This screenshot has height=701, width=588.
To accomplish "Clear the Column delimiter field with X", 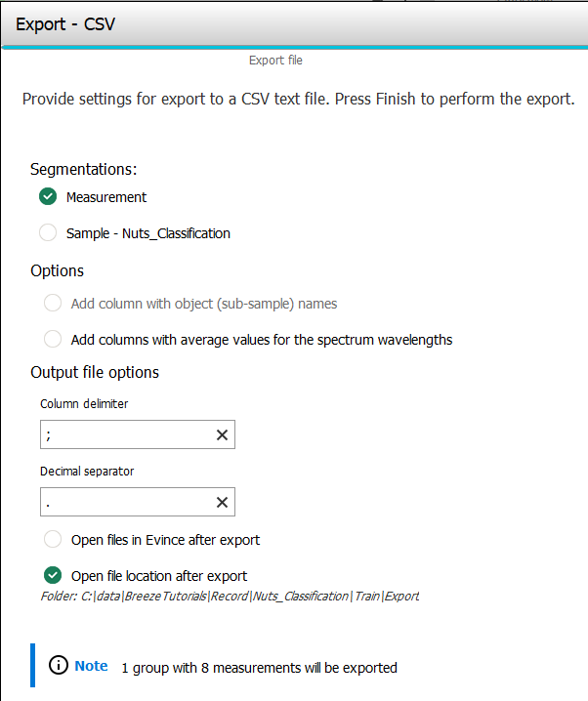I will 222,435.
